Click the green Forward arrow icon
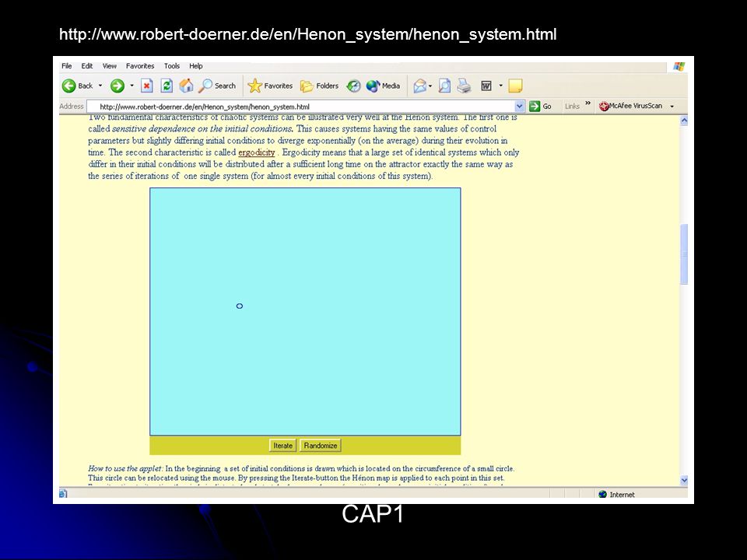Screen dimensions: 747x560 [x=117, y=86]
